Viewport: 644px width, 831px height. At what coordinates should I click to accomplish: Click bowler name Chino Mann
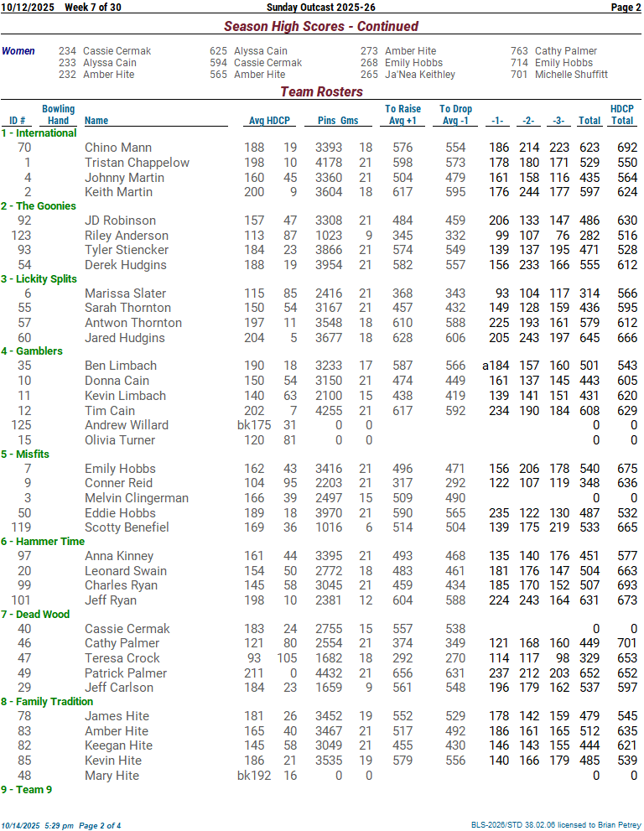(118, 148)
